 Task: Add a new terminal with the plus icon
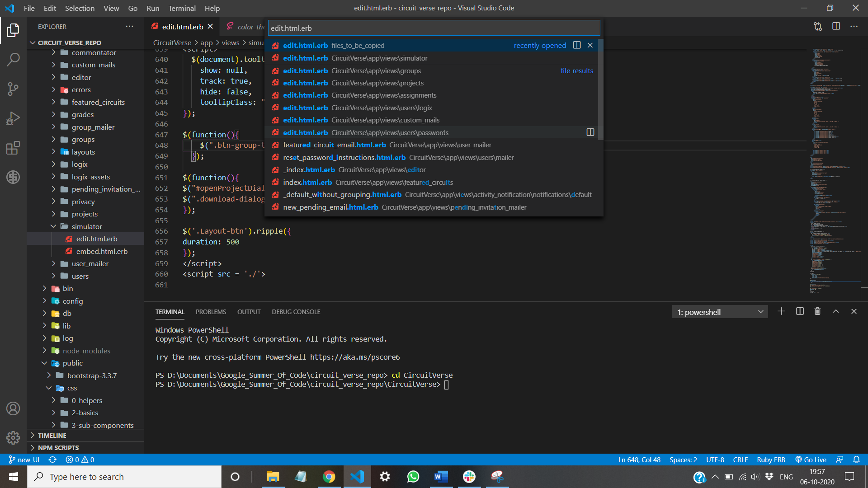782,311
